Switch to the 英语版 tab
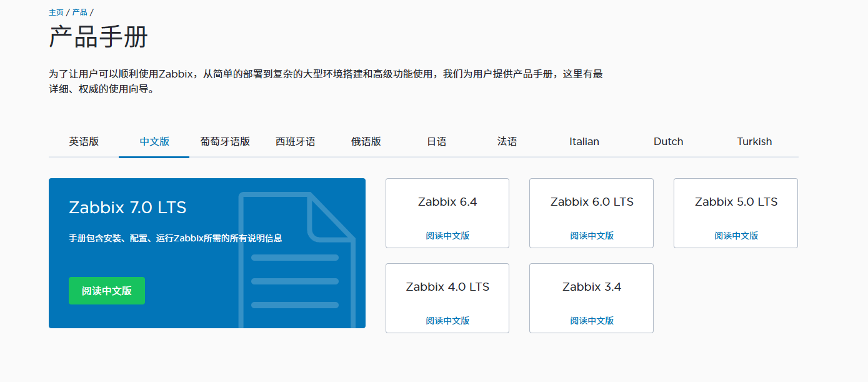Image resolution: width=868 pixels, height=382 pixels. pyautogui.click(x=84, y=141)
